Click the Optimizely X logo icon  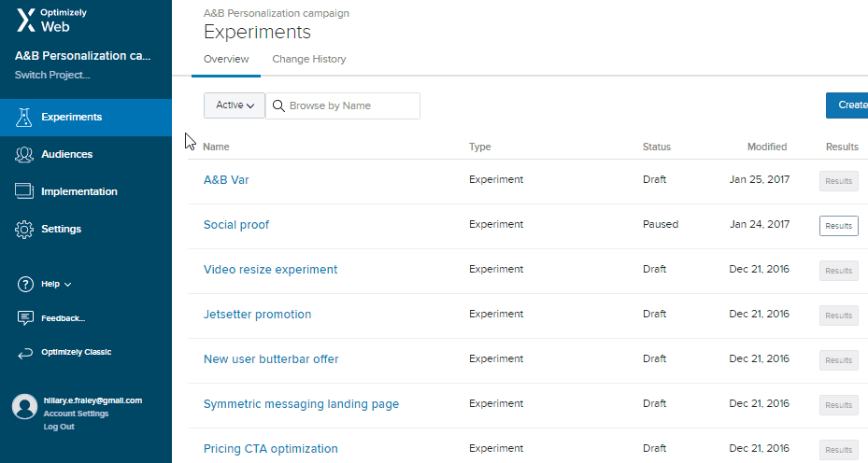click(x=26, y=21)
